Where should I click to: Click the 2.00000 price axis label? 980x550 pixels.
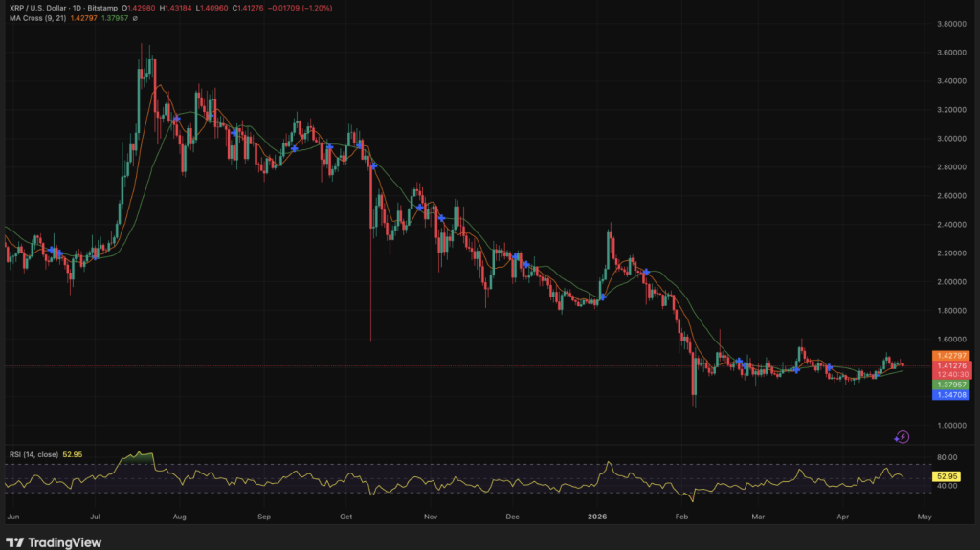(x=951, y=282)
